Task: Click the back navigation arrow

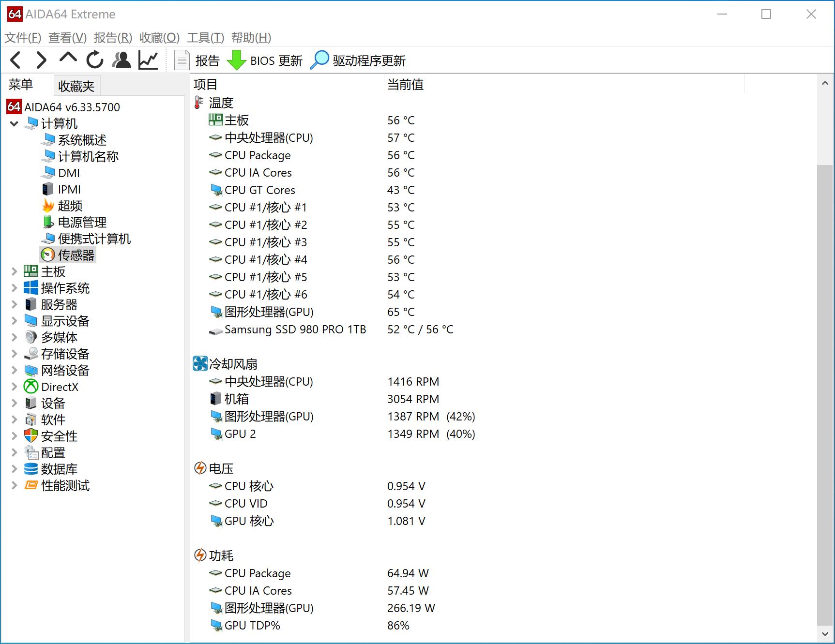Action: point(15,60)
